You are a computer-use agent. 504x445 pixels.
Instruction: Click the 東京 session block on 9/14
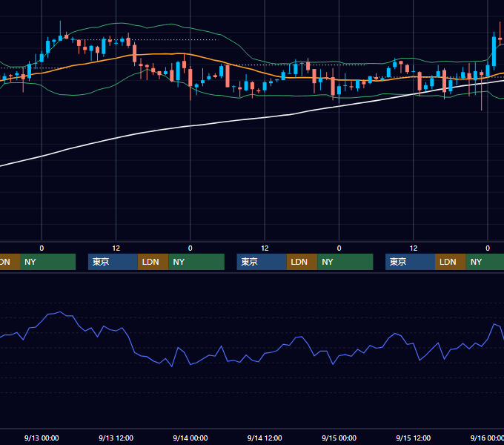[x=262, y=262]
